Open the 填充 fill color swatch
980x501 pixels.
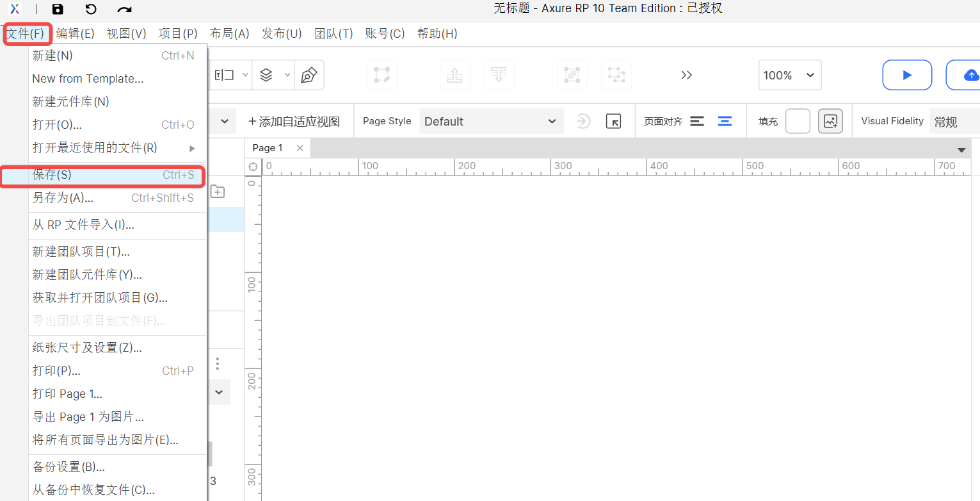click(x=798, y=121)
